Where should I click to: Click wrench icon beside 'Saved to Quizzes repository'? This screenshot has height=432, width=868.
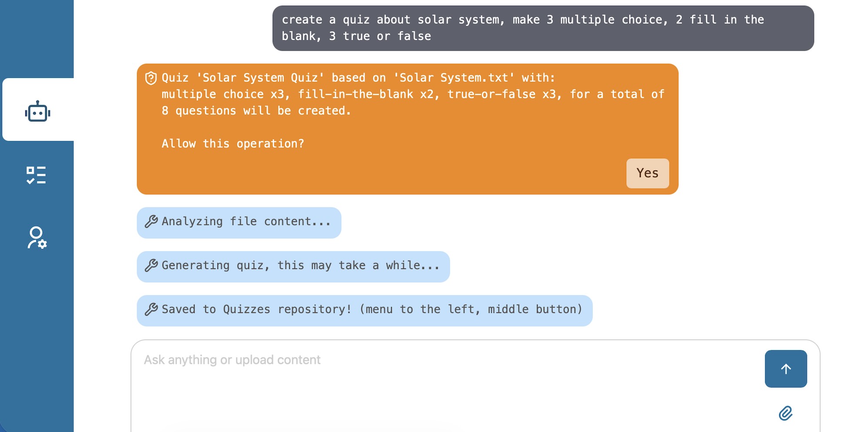click(151, 310)
